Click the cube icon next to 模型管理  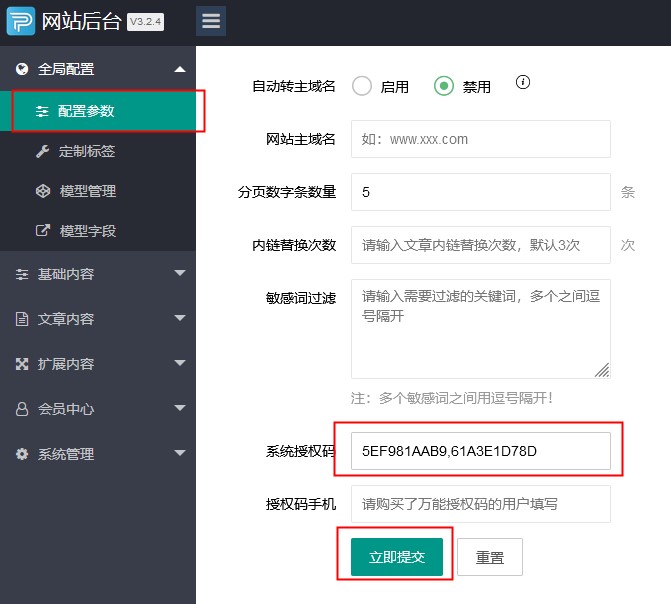(43, 191)
